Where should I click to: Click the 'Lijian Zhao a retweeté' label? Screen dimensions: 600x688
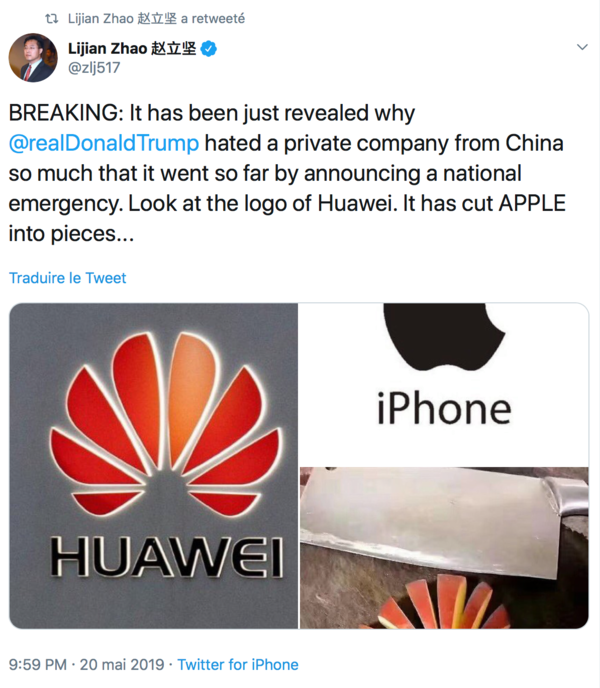pos(156,18)
